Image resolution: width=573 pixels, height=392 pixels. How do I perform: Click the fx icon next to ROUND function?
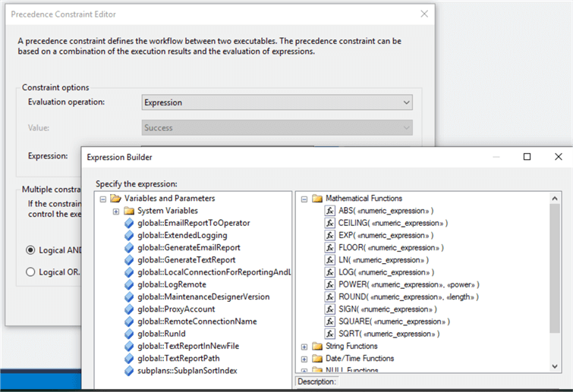pyautogui.click(x=330, y=296)
